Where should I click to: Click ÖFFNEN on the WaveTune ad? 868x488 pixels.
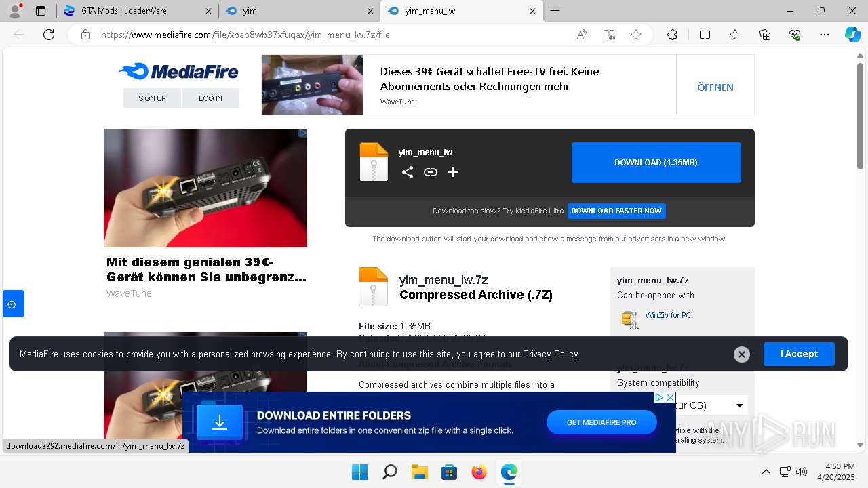tap(715, 87)
